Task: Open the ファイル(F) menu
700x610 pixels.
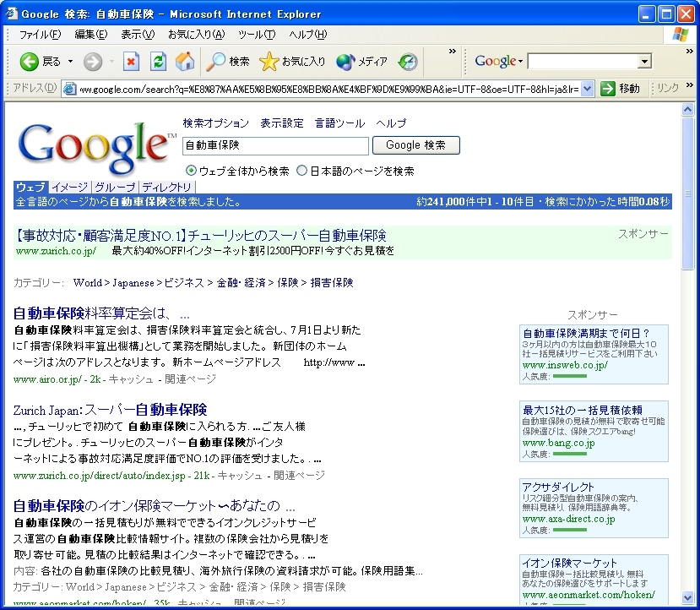Action: 41,35
